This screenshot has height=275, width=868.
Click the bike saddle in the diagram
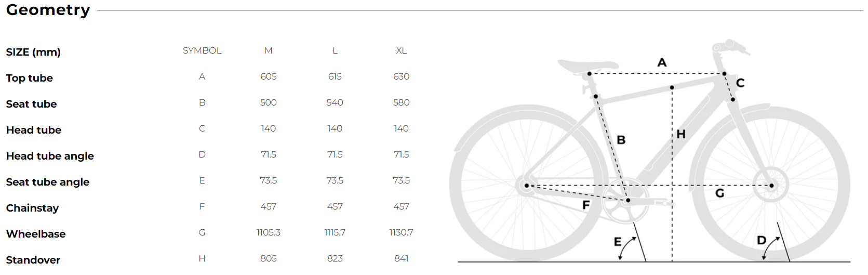(586, 66)
